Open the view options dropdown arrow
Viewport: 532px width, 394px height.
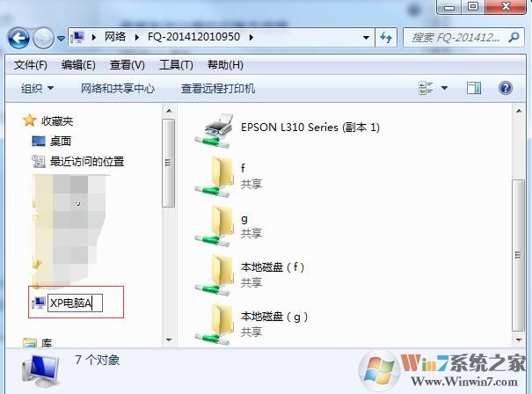(444, 88)
